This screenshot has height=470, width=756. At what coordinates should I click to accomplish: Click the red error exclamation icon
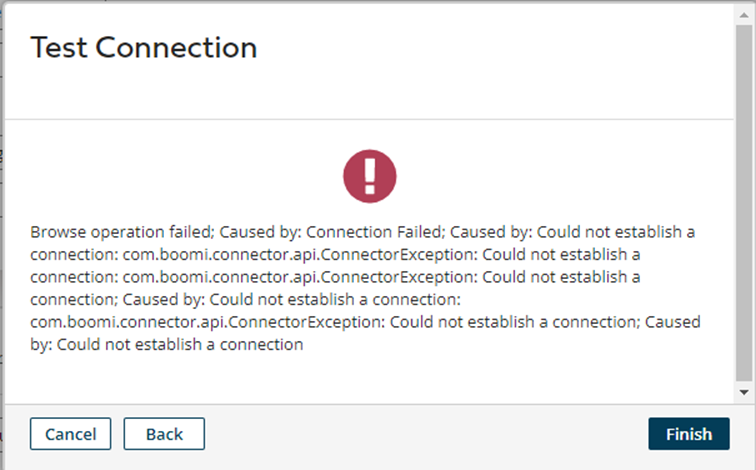click(370, 176)
